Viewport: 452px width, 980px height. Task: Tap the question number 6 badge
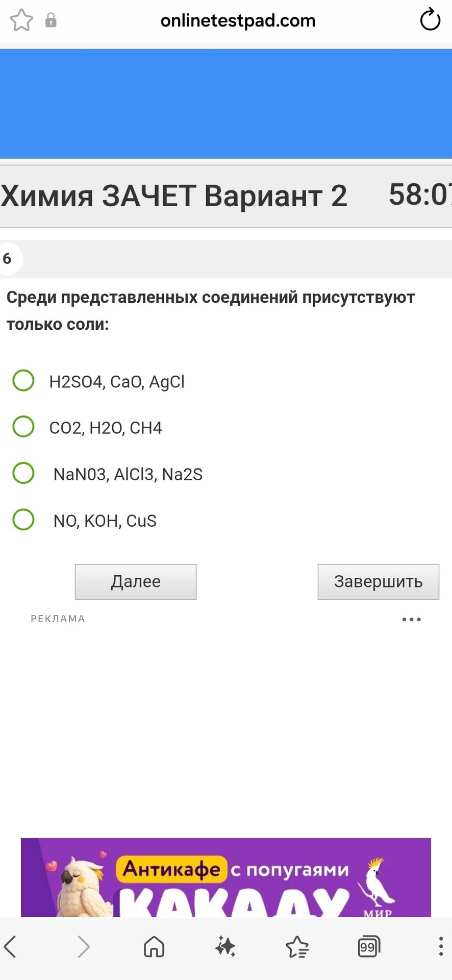8,259
